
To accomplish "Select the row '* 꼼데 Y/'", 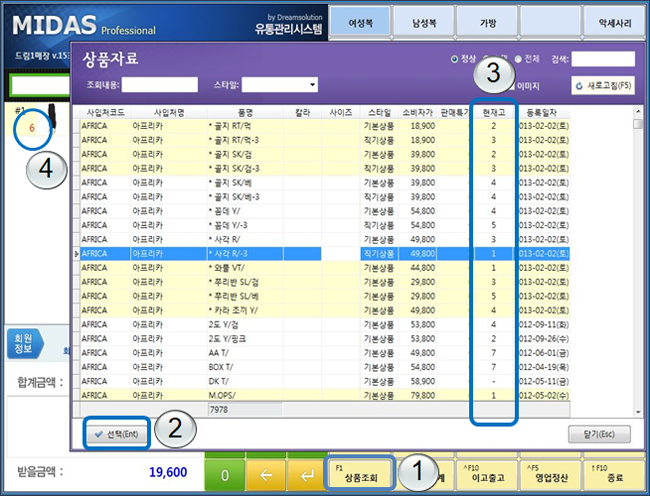I will [325, 211].
